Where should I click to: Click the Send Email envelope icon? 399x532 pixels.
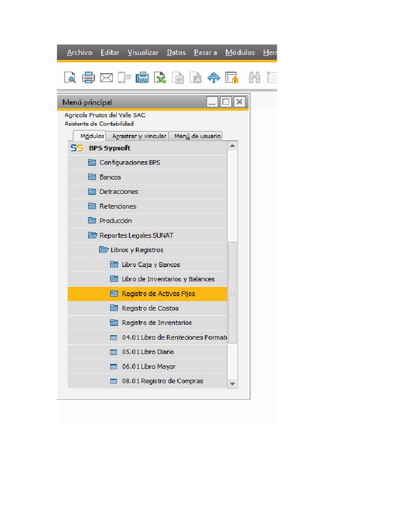(x=106, y=78)
